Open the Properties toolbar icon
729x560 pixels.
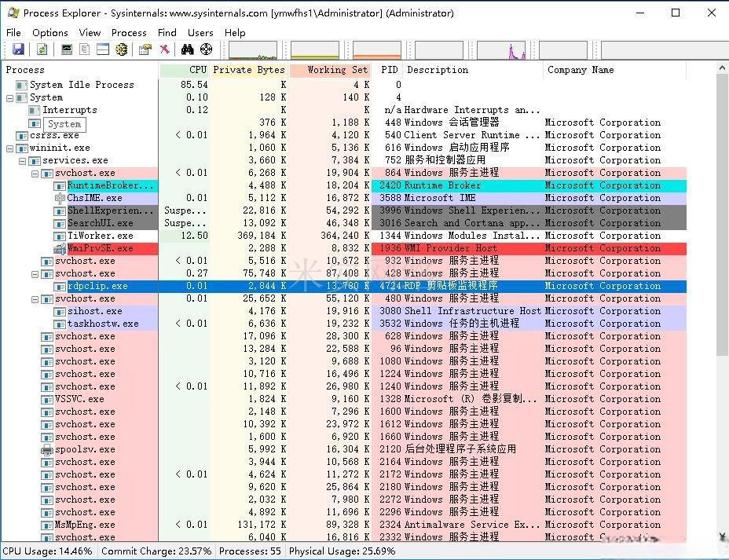145,49
